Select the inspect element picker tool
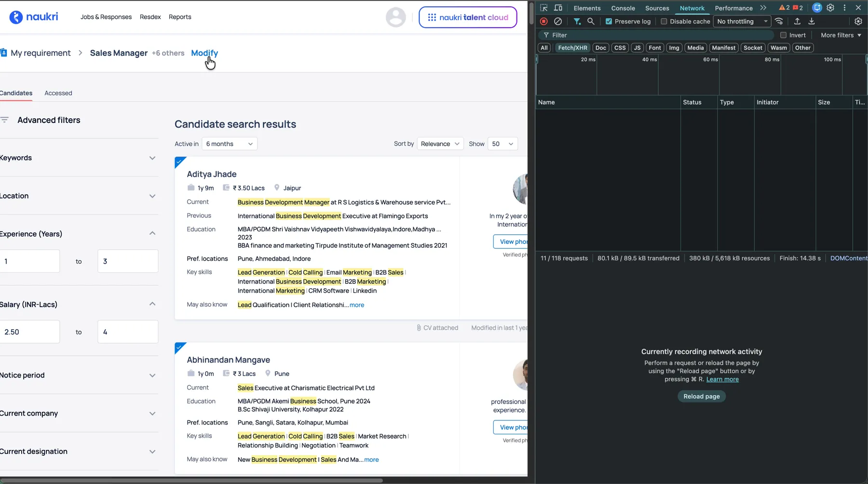868x484 pixels. click(x=544, y=8)
